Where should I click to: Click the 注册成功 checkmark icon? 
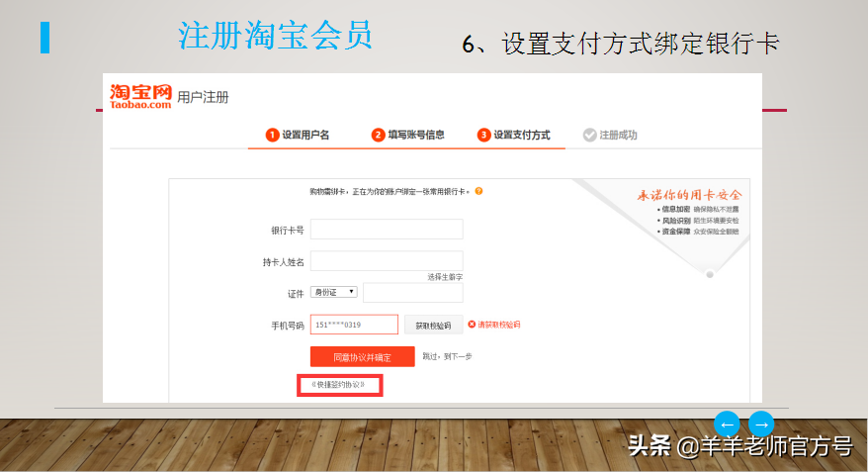pyautogui.click(x=589, y=135)
